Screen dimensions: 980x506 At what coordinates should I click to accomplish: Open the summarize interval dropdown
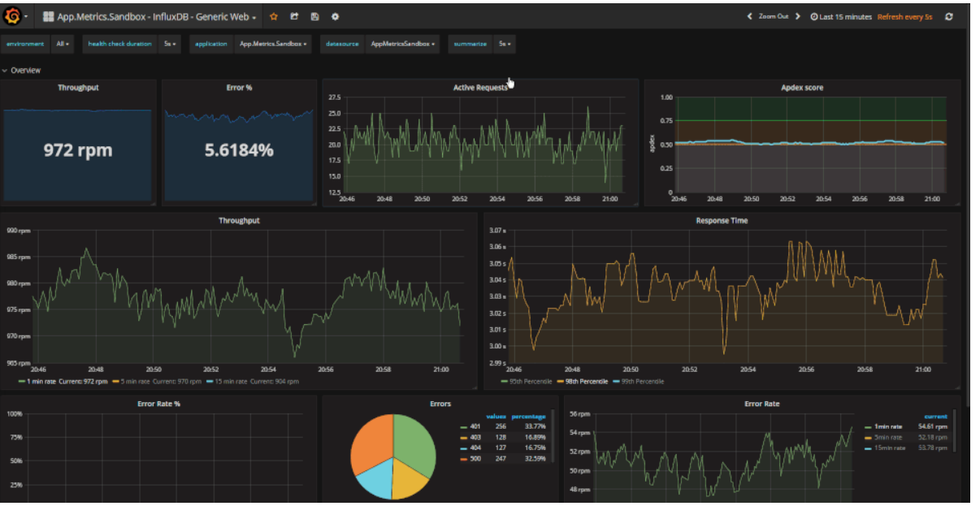[503, 44]
